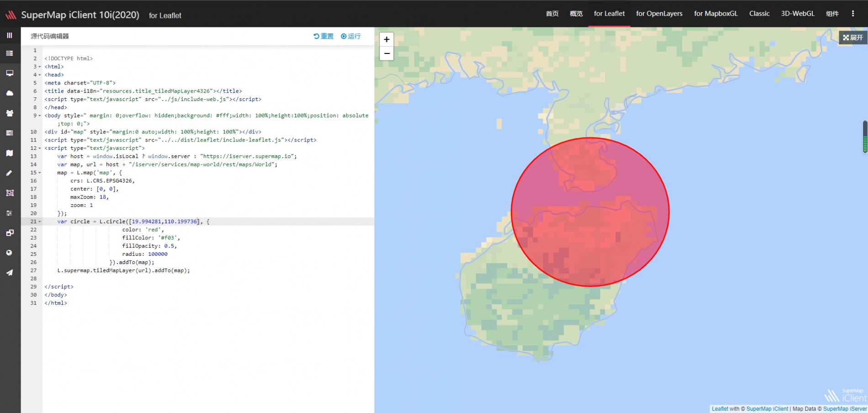
Task: Click the sidebar columns toggle icon
Action: click(10, 35)
